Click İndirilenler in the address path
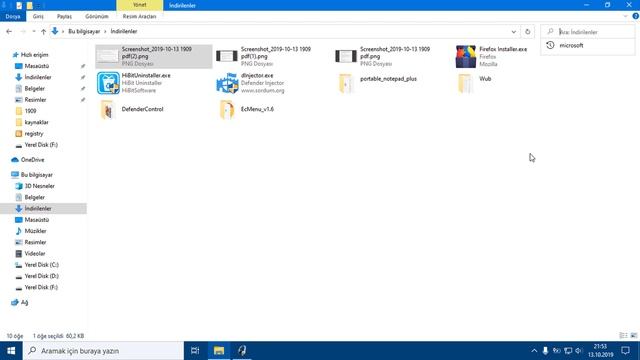This screenshot has width=640, height=360. coord(124,31)
